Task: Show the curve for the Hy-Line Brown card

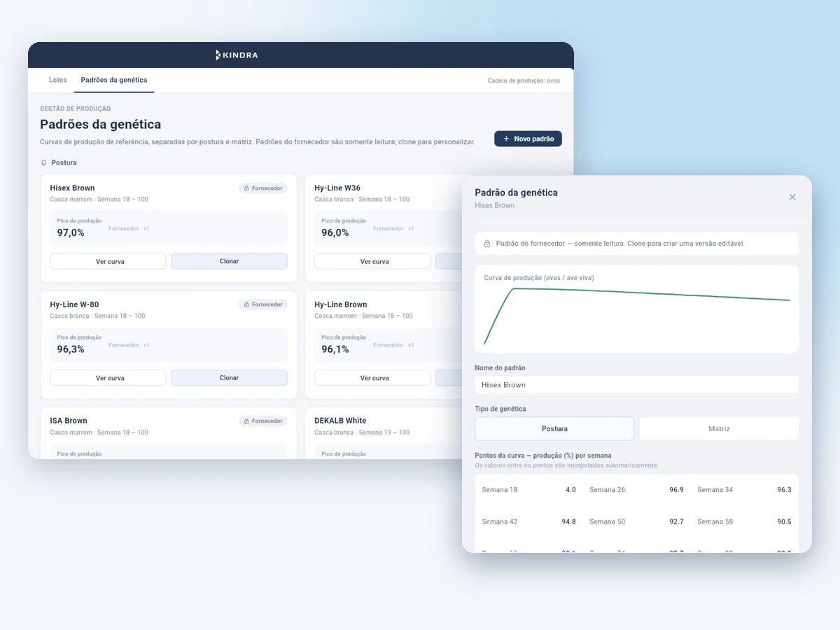Action: (x=372, y=378)
